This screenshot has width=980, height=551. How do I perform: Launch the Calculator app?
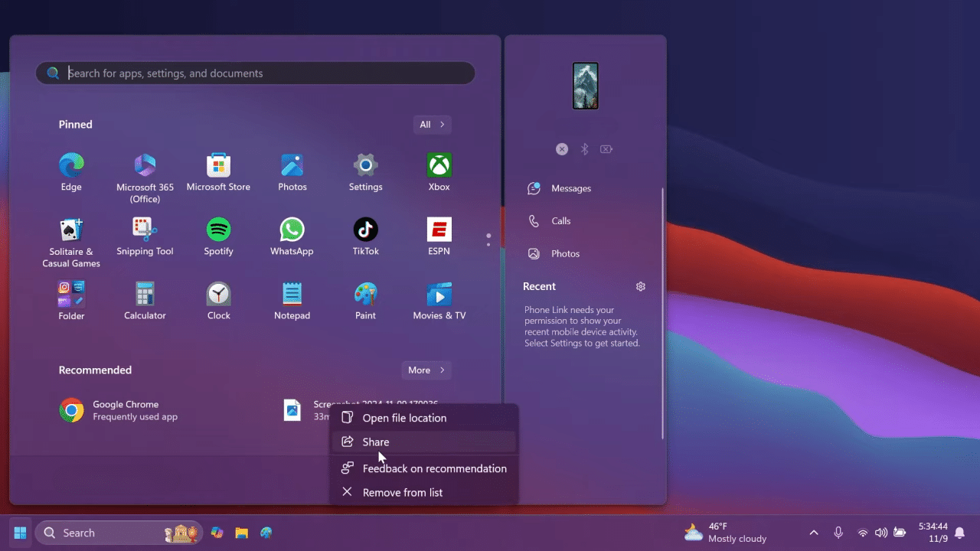tap(145, 301)
